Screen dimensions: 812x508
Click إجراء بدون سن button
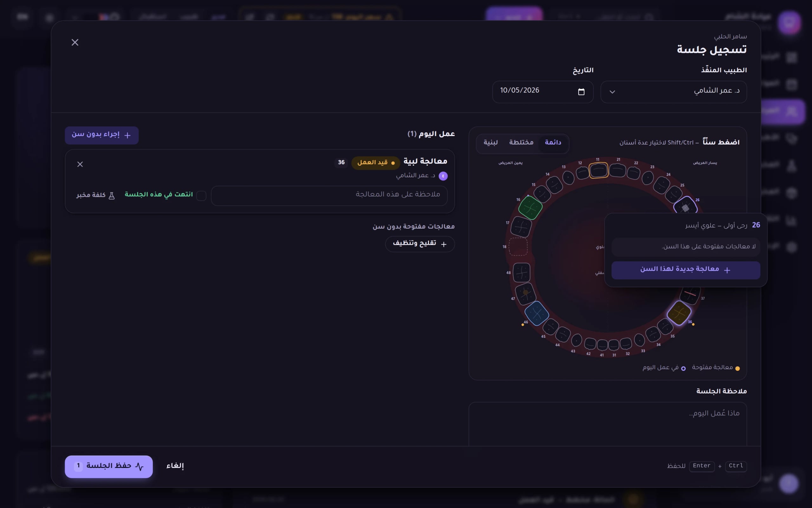tap(102, 135)
